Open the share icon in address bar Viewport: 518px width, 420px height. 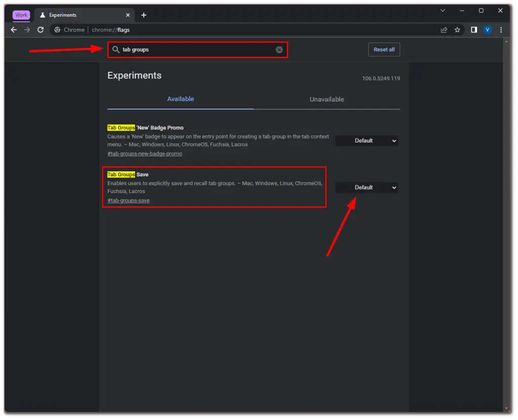[444, 30]
